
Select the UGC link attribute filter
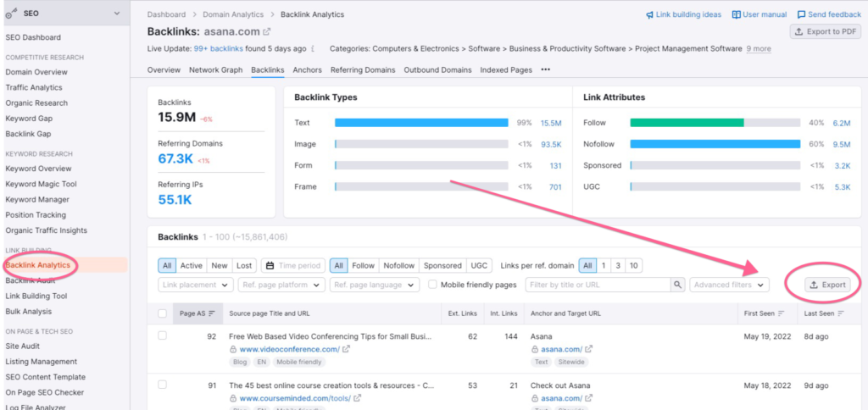[479, 266]
